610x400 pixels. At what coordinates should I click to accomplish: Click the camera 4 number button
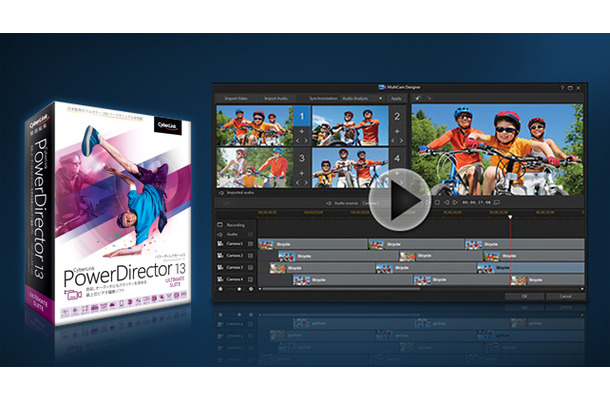pos(397,158)
